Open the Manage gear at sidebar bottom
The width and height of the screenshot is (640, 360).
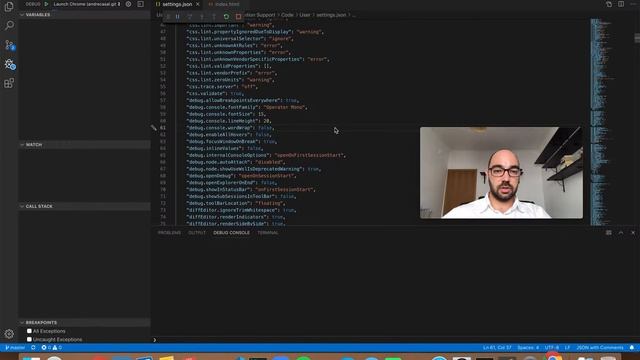point(9,334)
